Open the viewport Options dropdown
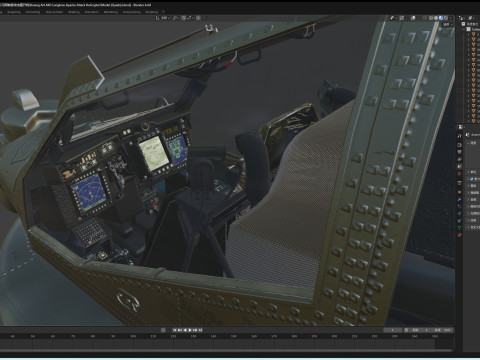This screenshot has height=360, width=480. coord(446,24)
